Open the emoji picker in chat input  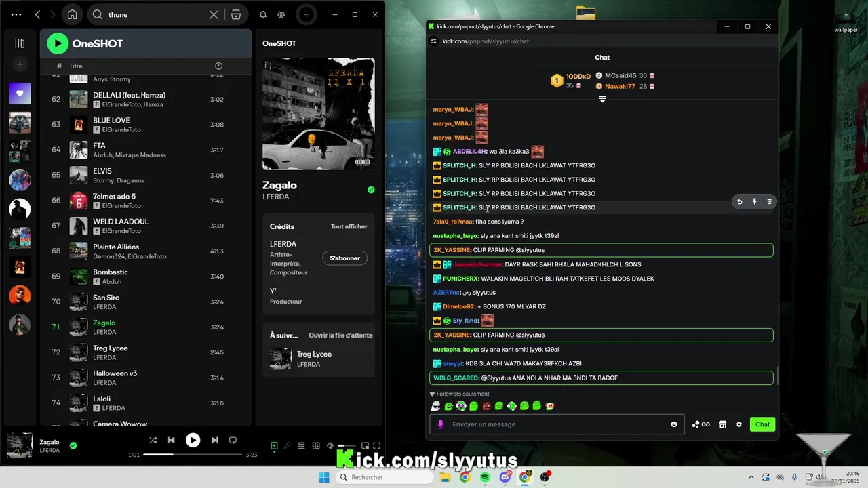674,424
